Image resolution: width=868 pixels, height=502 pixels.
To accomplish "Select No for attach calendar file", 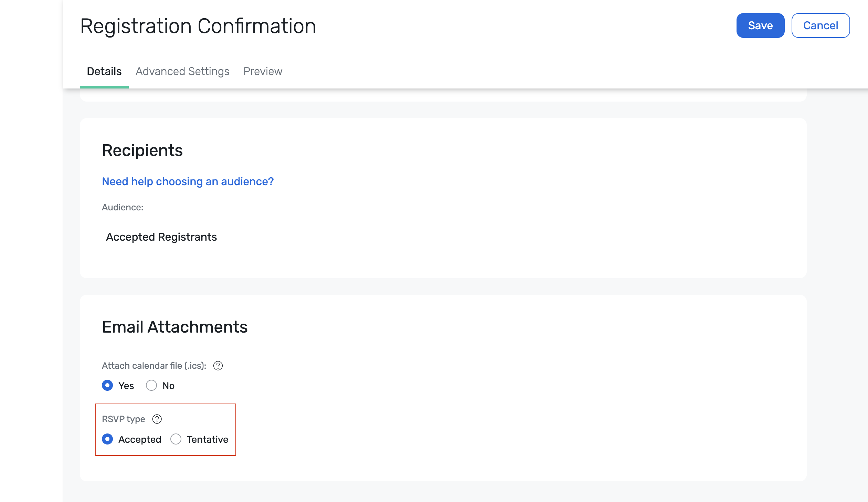I will tap(151, 385).
